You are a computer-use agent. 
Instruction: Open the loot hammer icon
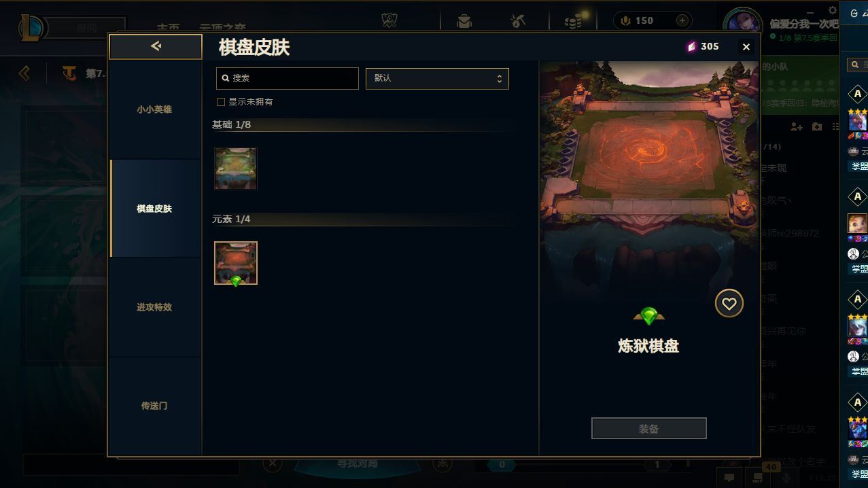(x=518, y=21)
